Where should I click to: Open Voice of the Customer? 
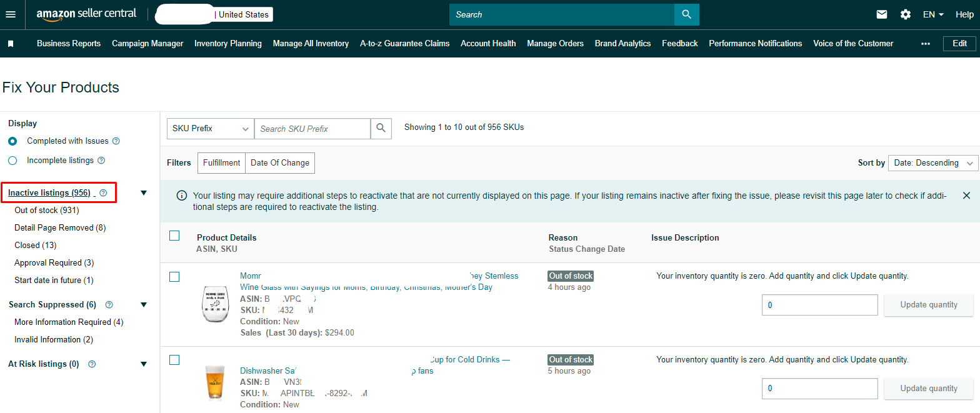pyautogui.click(x=853, y=44)
